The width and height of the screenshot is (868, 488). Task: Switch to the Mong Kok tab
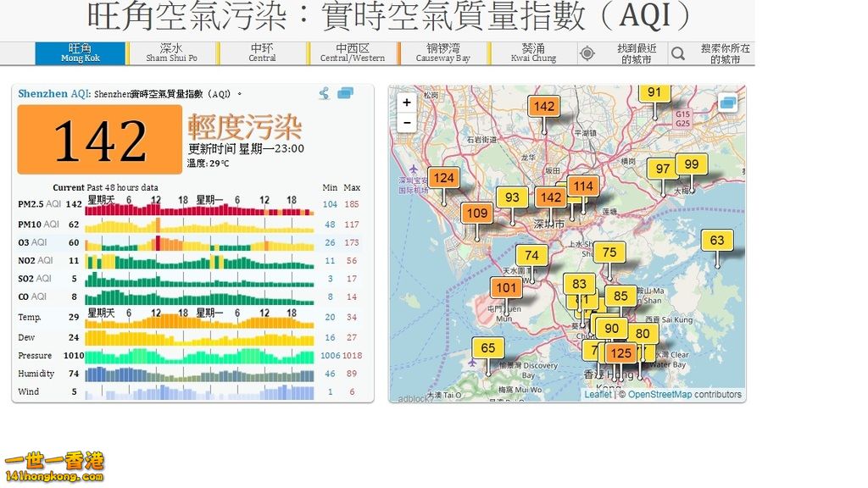81,53
